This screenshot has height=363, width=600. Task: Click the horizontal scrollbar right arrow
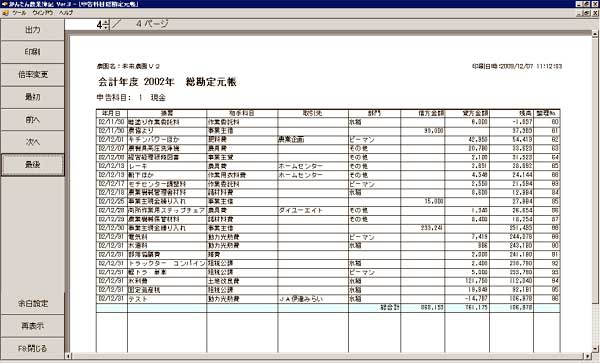pos(588,356)
